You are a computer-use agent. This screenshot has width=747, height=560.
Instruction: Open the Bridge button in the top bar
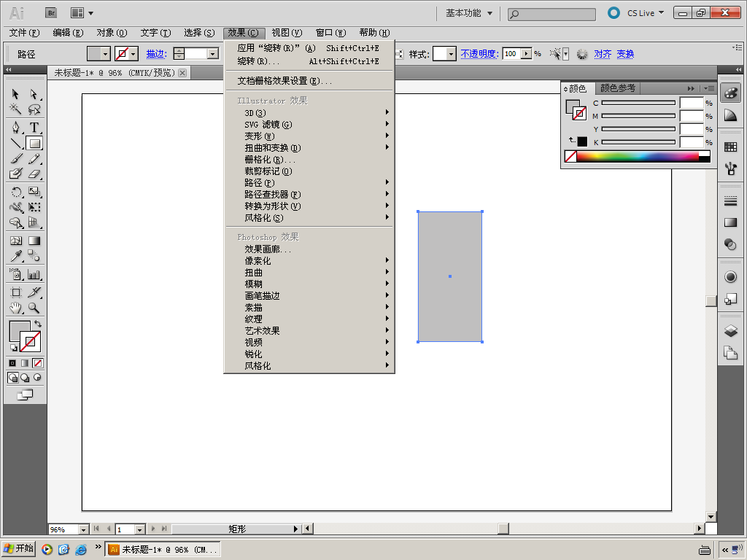[51, 13]
